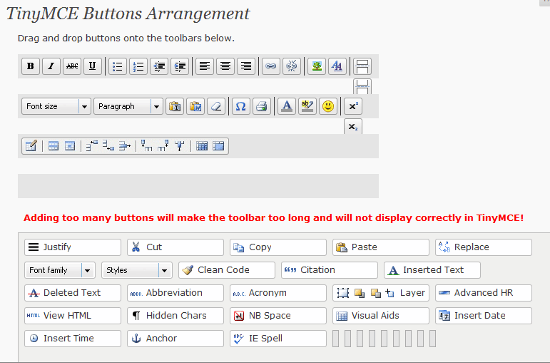Click the Bold button in first toolbar

point(30,66)
